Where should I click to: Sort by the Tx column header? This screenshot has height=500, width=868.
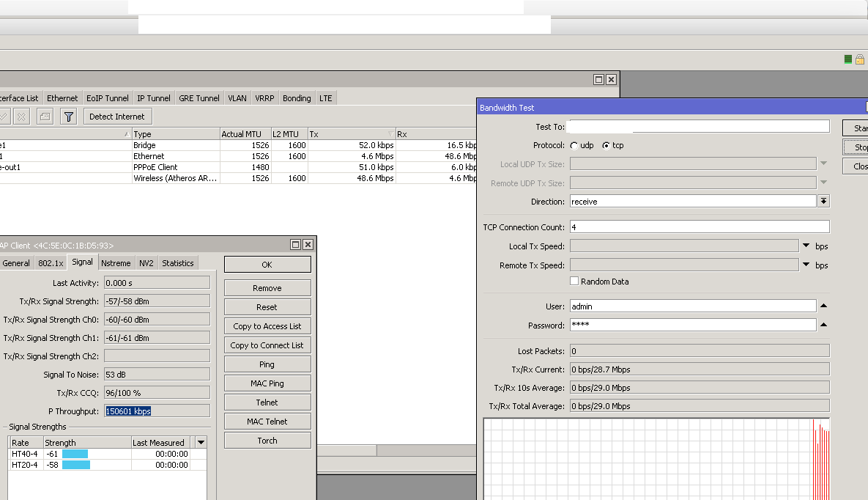pos(352,134)
